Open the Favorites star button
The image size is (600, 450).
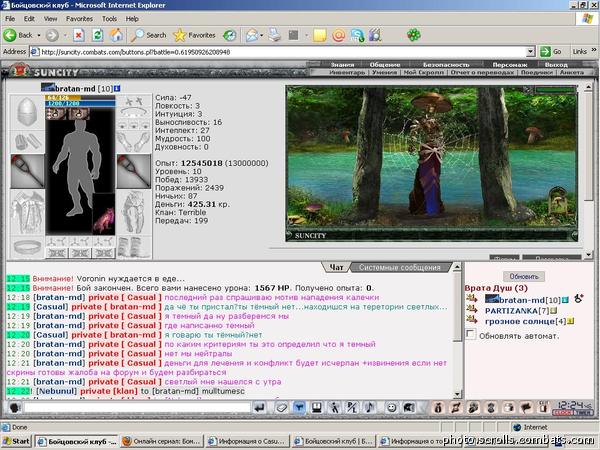tap(194, 35)
